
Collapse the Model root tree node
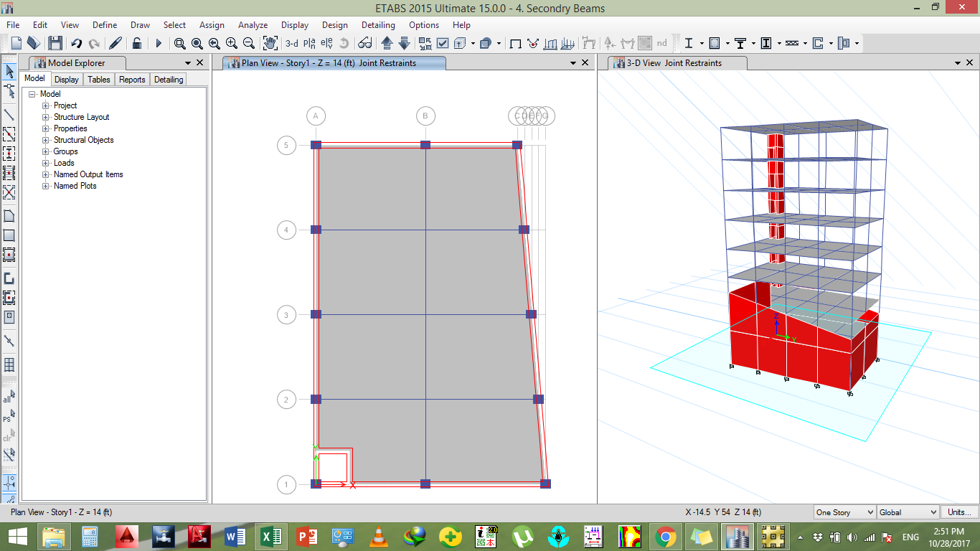click(32, 94)
